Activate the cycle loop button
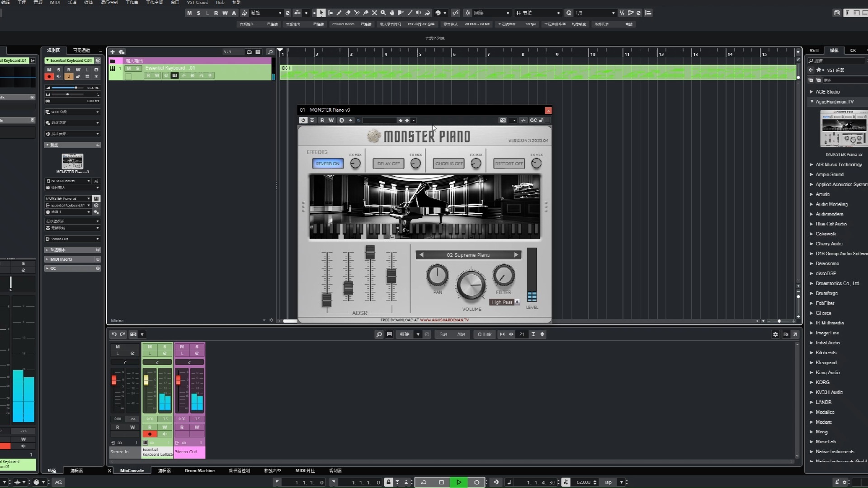The image size is (868, 488). (x=424, y=482)
